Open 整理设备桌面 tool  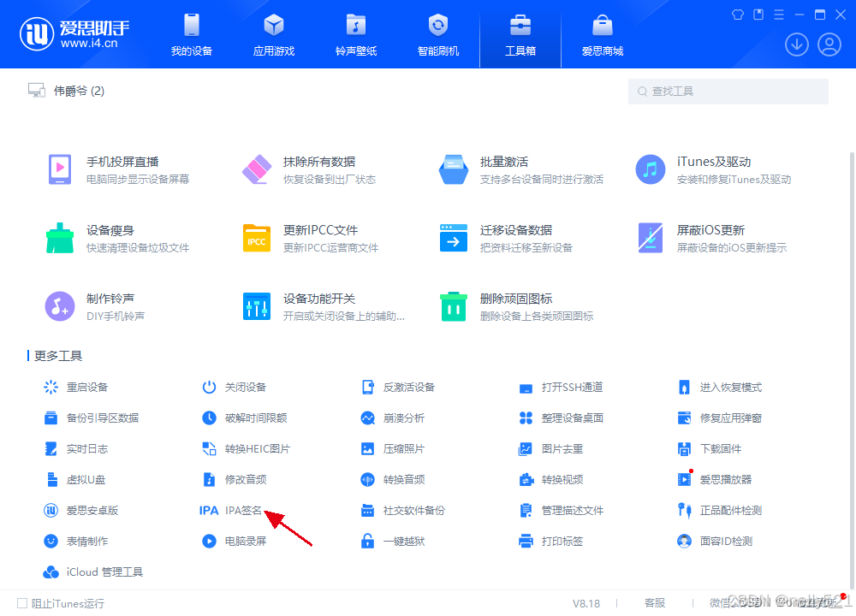(561, 418)
